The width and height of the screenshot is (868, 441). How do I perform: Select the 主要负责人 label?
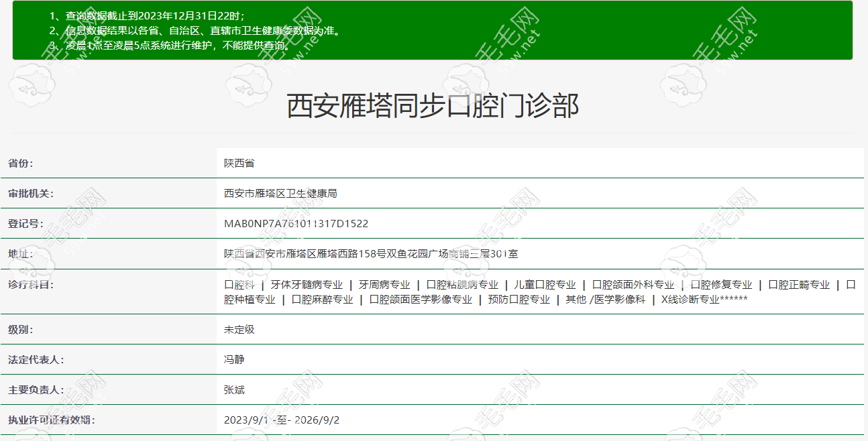pyautogui.click(x=36, y=390)
